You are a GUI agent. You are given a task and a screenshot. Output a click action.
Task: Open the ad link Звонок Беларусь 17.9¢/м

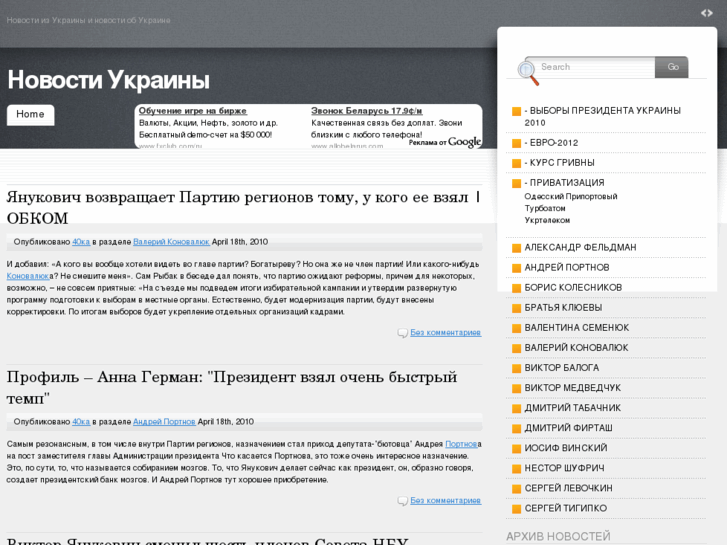tap(367, 111)
